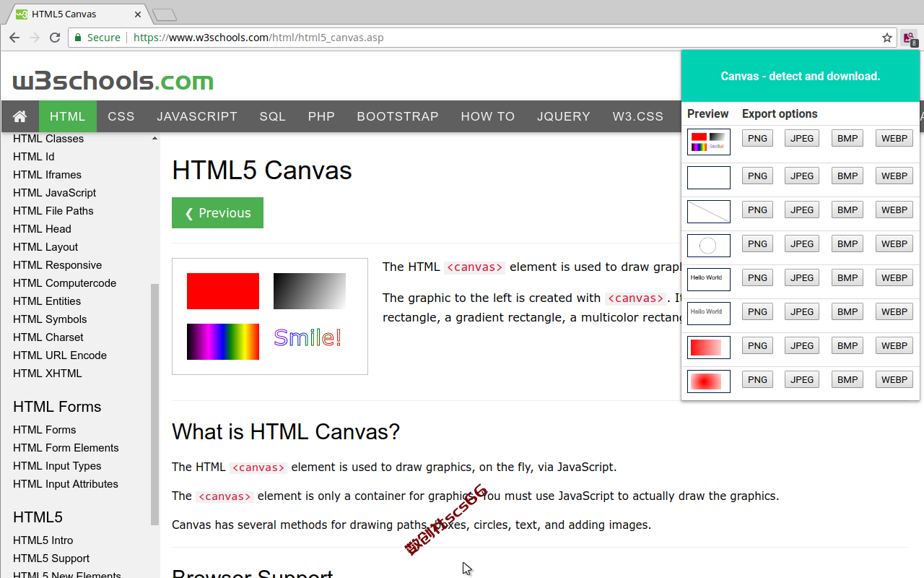Screen dimensions: 924x578
Task: Open the PHP navbar item
Action: click(x=321, y=116)
